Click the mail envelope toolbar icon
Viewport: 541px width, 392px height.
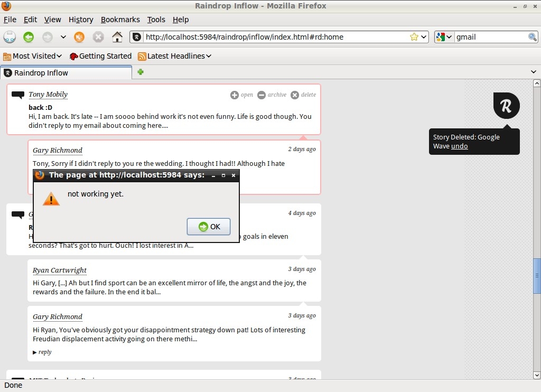click(10, 37)
